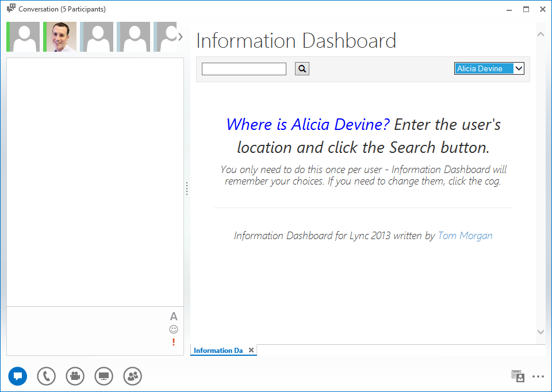
Task: Click the pane splitter grip dots
Action: click(x=187, y=189)
